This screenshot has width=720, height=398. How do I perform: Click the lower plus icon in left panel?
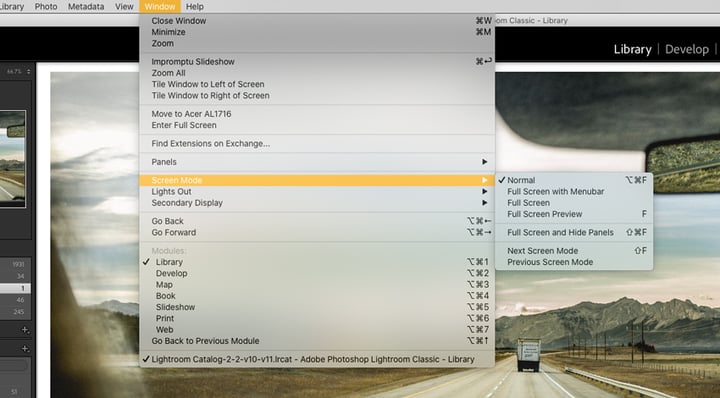tap(25, 348)
